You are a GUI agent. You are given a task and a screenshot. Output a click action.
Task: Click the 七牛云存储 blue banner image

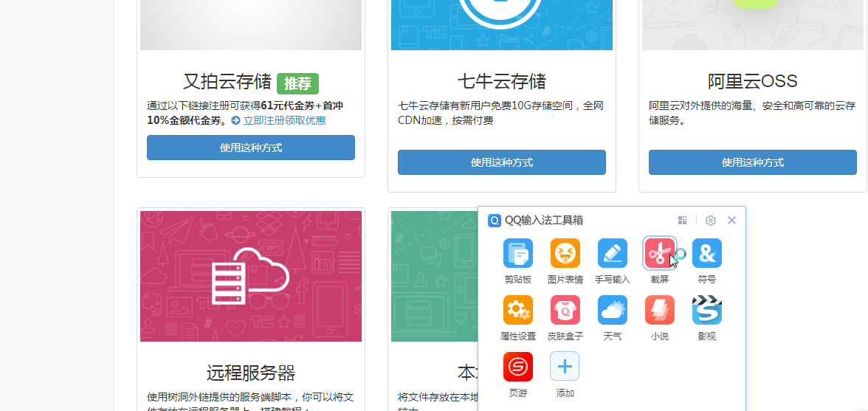pos(502,25)
